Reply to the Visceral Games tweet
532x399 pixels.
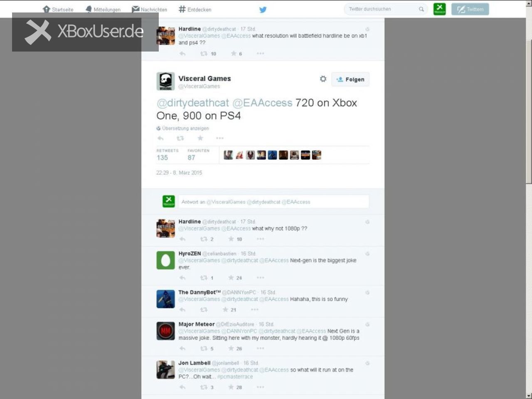point(160,138)
